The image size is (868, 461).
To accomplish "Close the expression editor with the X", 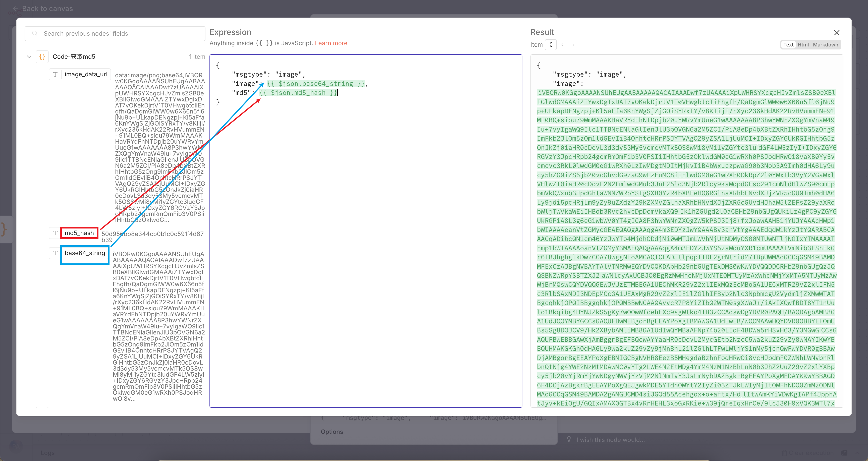I will coord(837,33).
